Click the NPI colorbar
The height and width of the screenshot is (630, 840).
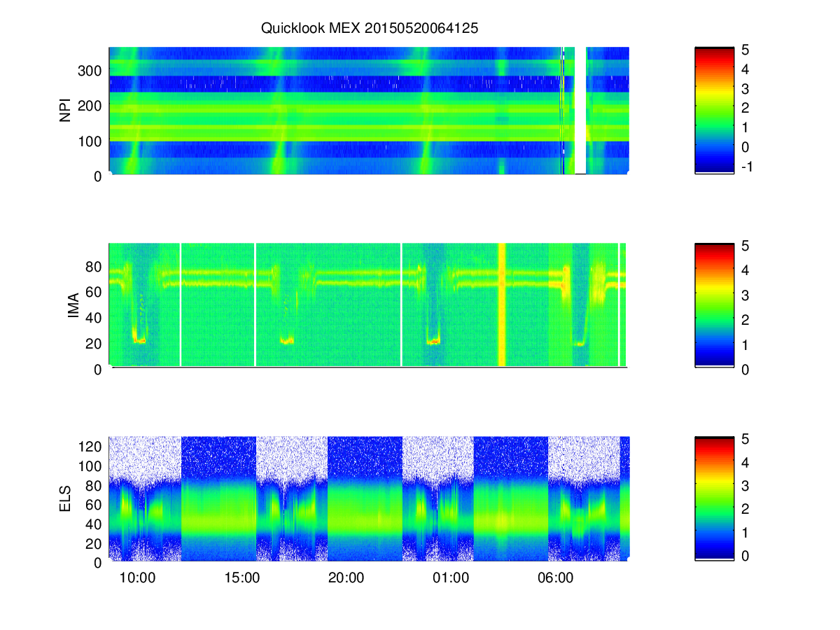714,110
